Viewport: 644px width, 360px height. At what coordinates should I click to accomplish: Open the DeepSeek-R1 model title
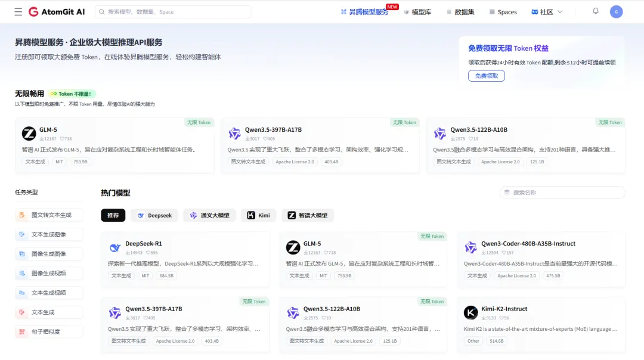click(144, 243)
